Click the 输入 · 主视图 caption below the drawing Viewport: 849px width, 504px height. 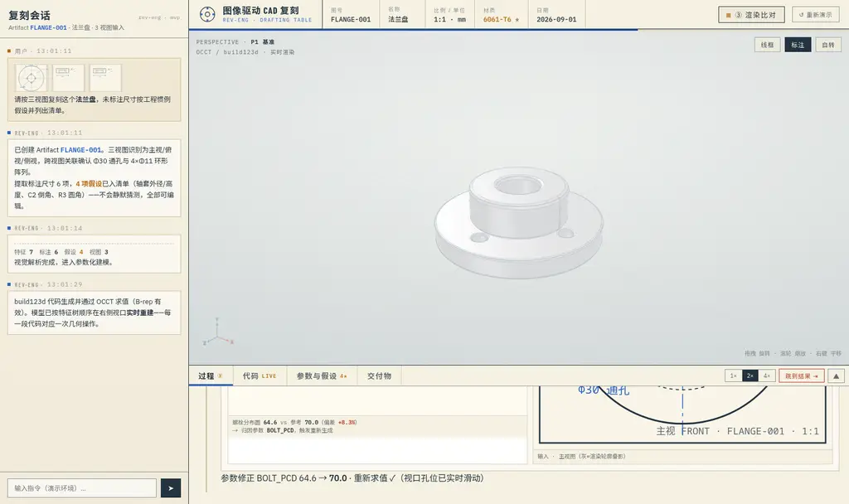point(581,457)
